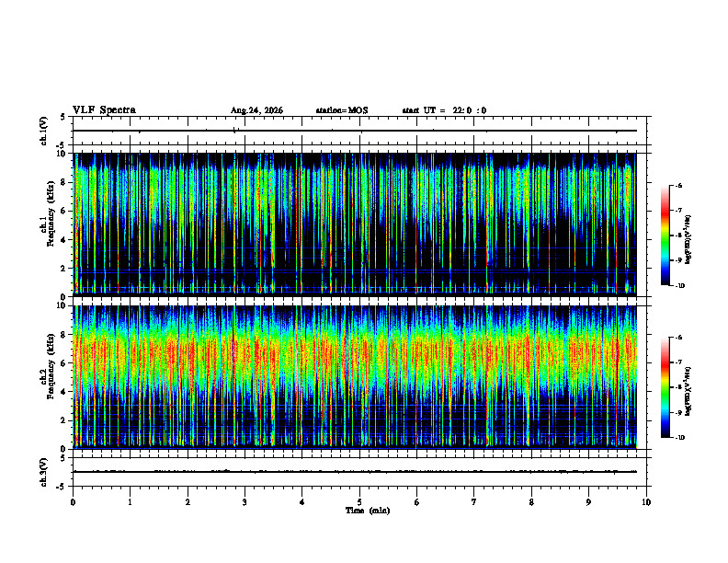Click the "Time (min)" axis label

pyautogui.click(x=368, y=511)
